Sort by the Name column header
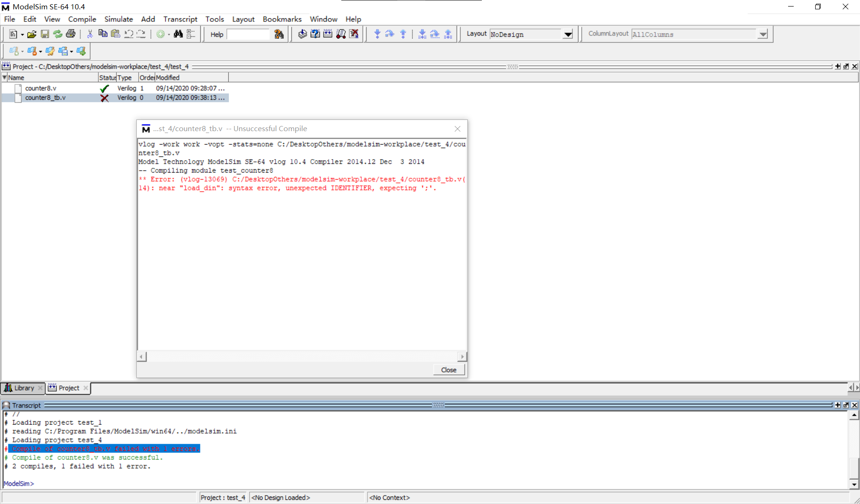The width and height of the screenshot is (860, 504). coord(52,77)
